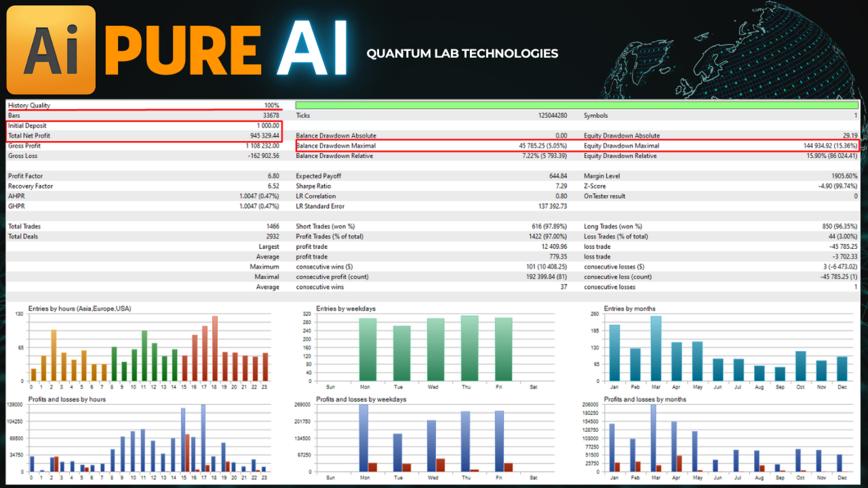Click the LR Standard Error value 137 392.73
Image resolution: width=868 pixels, height=488 pixels.
[x=553, y=206]
